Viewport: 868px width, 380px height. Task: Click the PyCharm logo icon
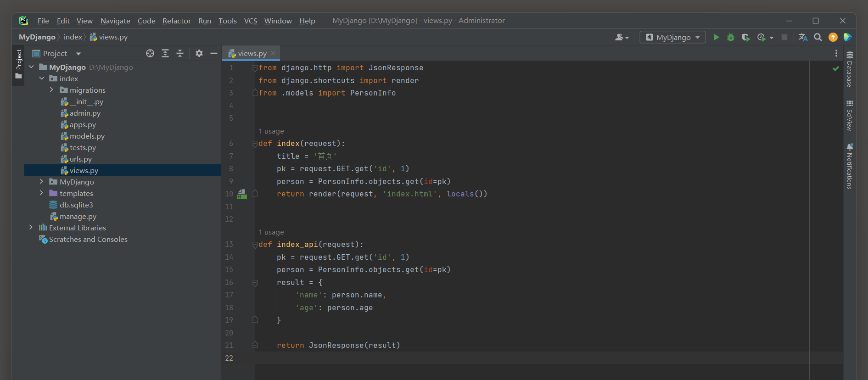tap(23, 21)
